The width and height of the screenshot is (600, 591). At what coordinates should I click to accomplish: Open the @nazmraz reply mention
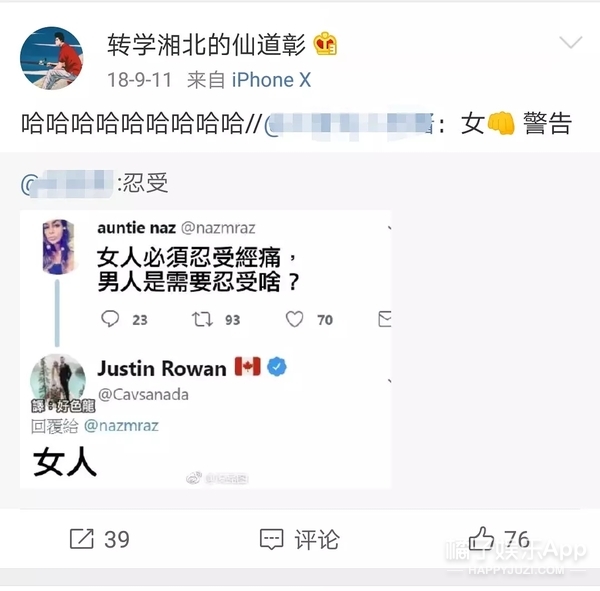point(121,426)
